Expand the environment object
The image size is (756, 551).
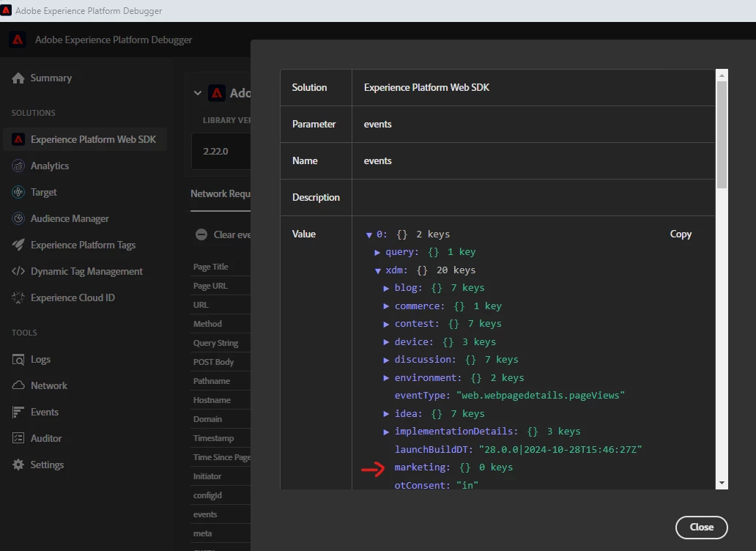click(386, 378)
